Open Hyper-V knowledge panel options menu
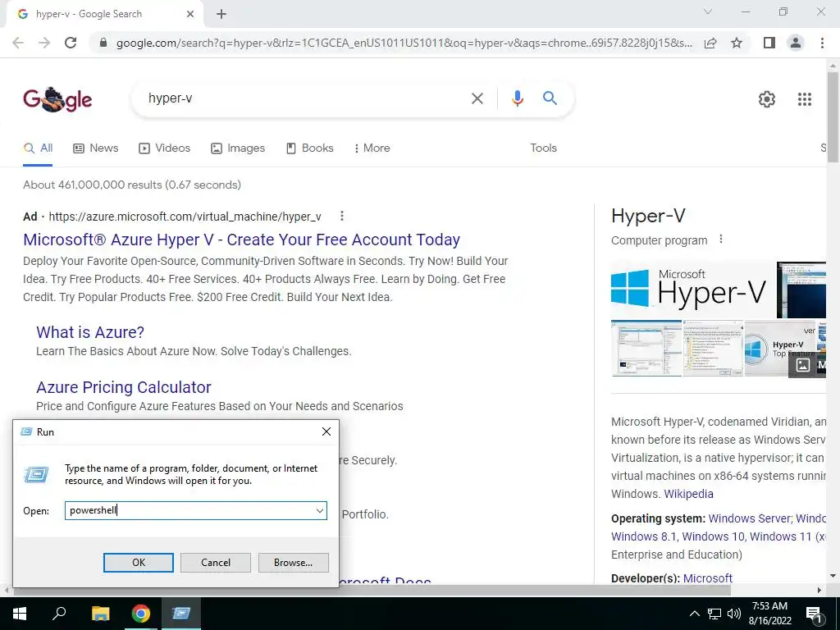This screenshot has height=630, width=840. click(x=721, y=240)
